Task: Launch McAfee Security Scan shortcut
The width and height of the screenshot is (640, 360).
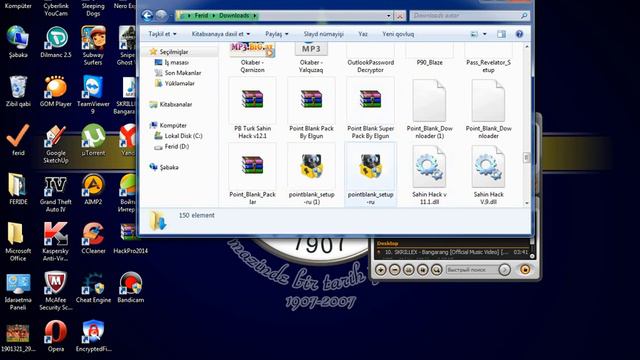Action: tap(56, 291)
